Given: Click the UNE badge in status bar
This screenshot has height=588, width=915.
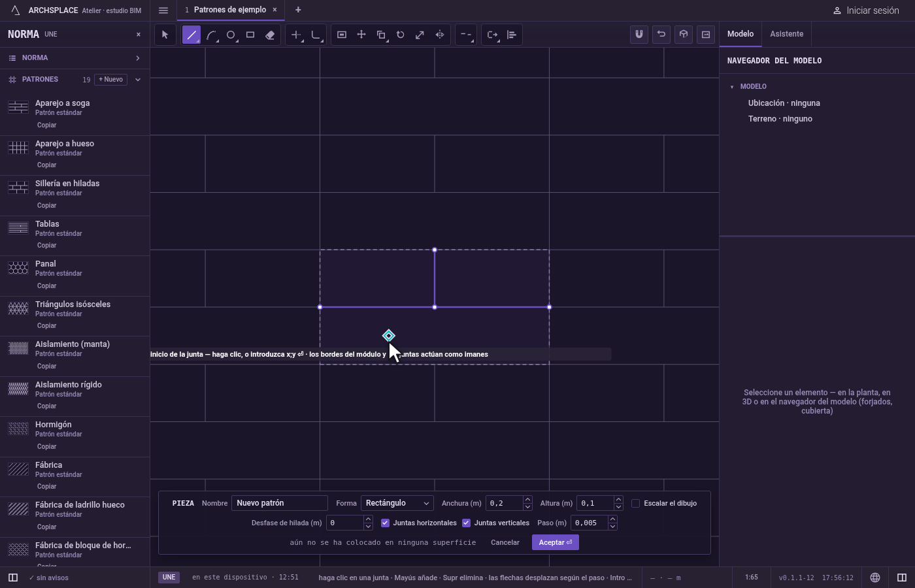Looking at the screenshot, I should (169, 578).
